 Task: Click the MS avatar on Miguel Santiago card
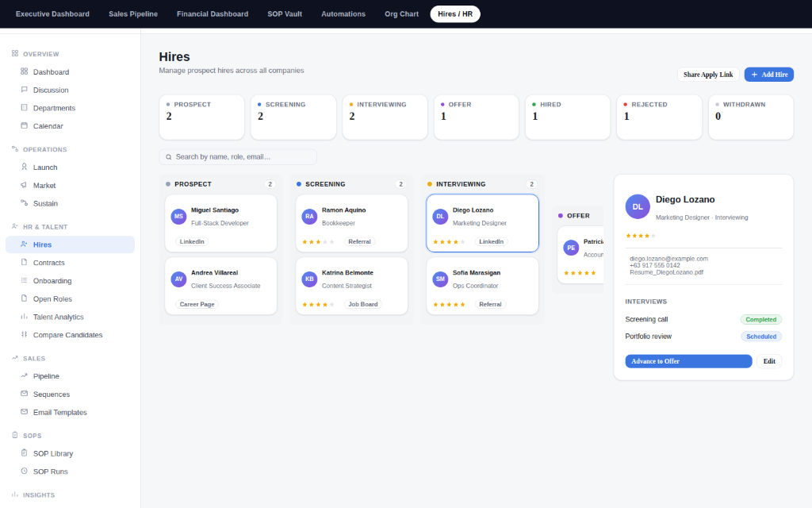[x=178, y=216]
